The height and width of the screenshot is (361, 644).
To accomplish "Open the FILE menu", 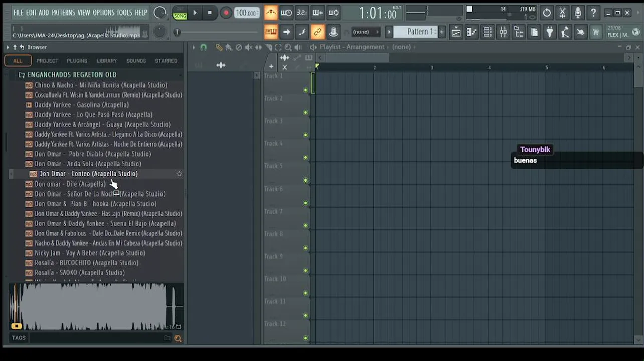I will [x=18, y=13].
